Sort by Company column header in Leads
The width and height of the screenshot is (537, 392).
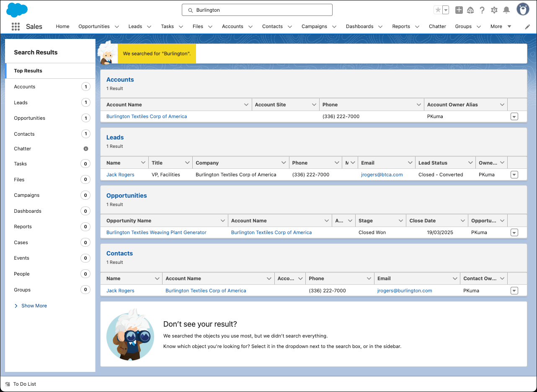pos(207,163)
